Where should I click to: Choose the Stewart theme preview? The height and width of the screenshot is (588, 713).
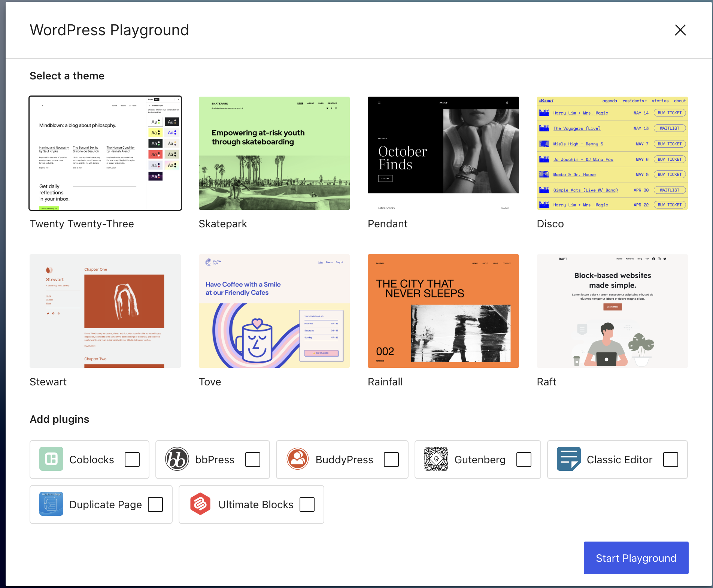(105, 311)
